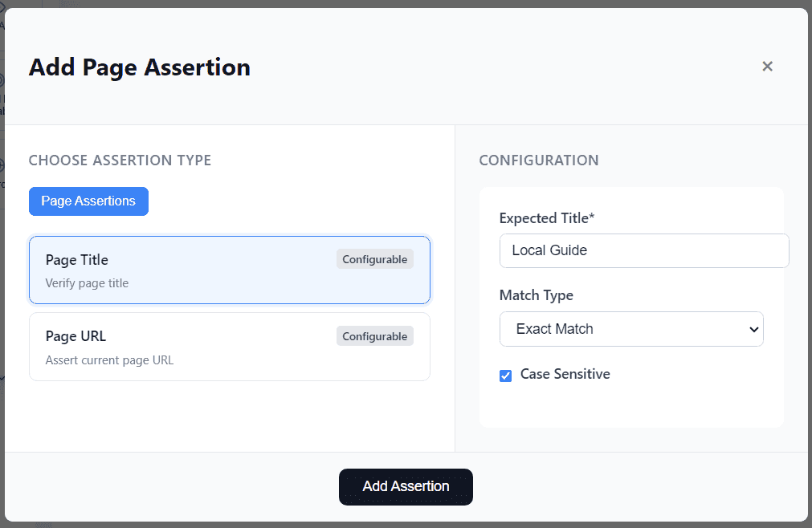The width and height of the screenshot is (812, 528).
Task: Click the dropdown chevron beside Exact Match
Action: point(753,329)
